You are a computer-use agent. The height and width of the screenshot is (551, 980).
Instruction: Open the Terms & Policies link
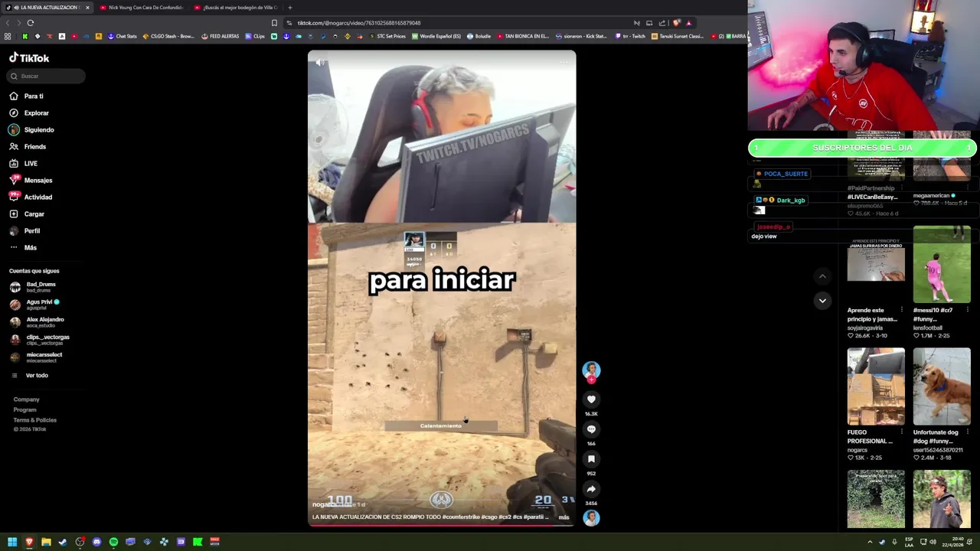click(x=34, y=420)
